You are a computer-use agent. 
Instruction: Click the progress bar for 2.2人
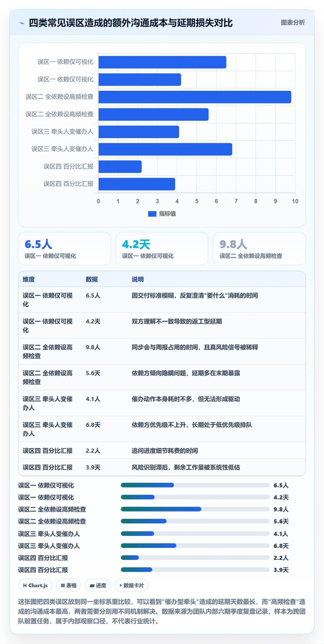pyautogui.click(x=195, y=558)
